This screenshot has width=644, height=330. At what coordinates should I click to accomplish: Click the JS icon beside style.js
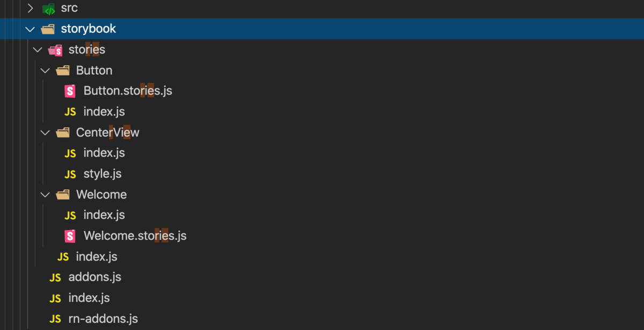(x=70, y=174)
